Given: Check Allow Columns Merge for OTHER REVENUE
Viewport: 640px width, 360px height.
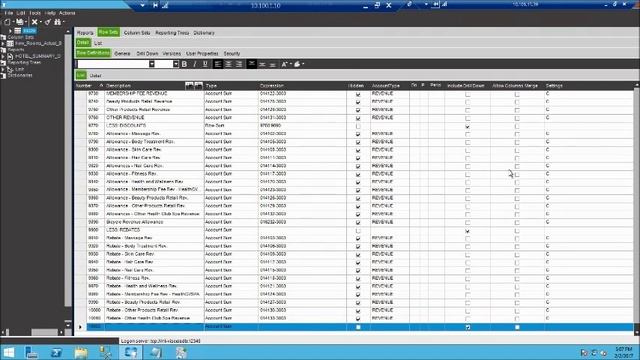Looking at the screenshot, I should 517,118.
